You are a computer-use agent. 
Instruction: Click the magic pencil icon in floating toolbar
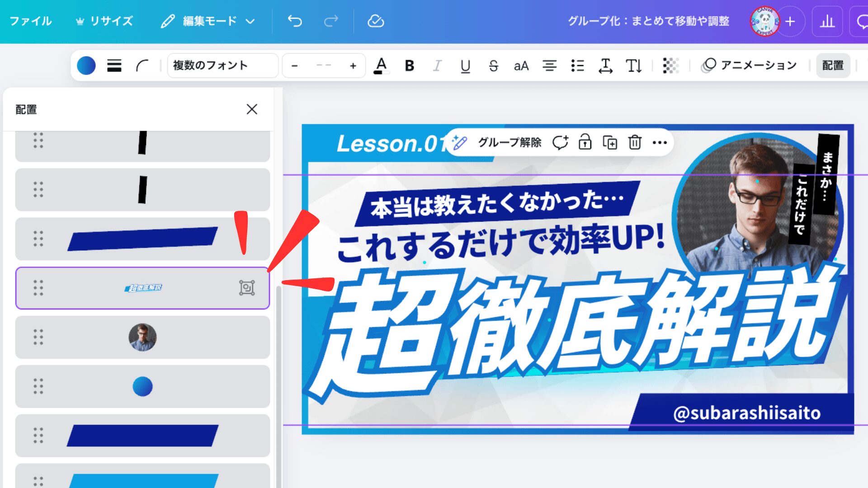(x=460, y=143)
